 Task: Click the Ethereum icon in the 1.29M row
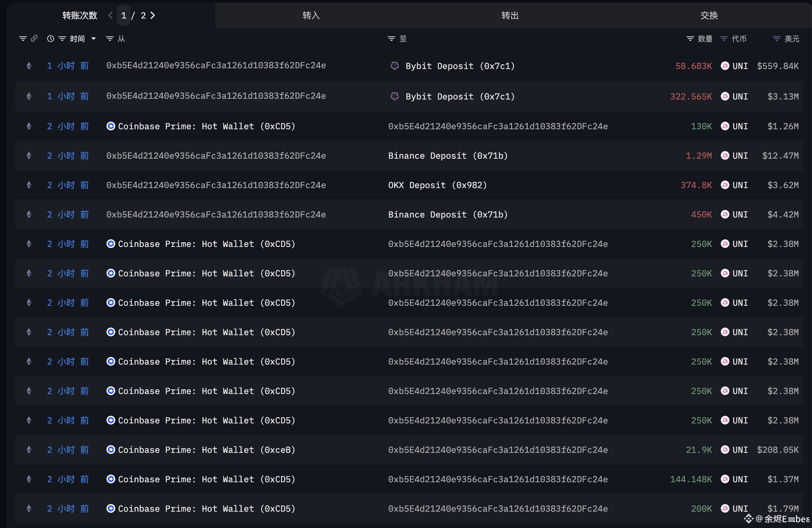click(x=29, y=156)
